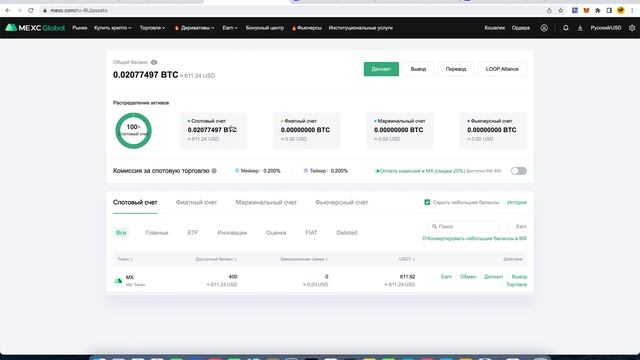
Task: Toggle total balance visibility eye
Action: (x=154, y=62)
